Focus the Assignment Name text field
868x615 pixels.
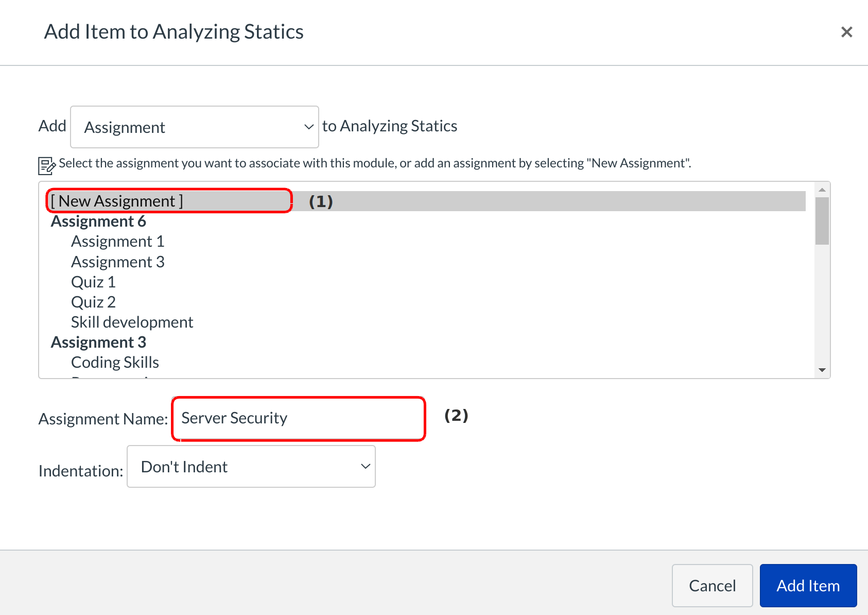pyautogui.click(x=299, y=418)
